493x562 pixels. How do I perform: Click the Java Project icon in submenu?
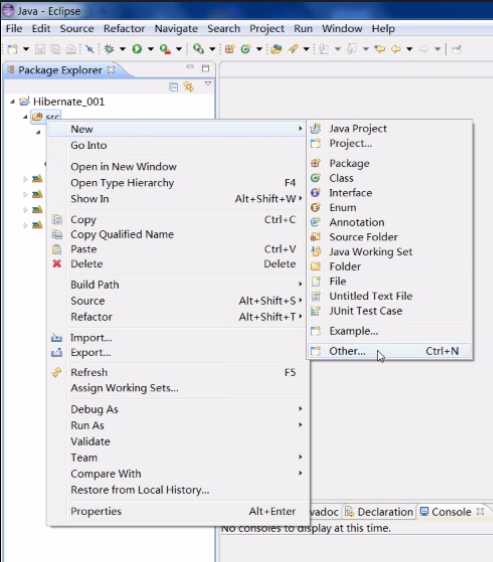[316, 128]
